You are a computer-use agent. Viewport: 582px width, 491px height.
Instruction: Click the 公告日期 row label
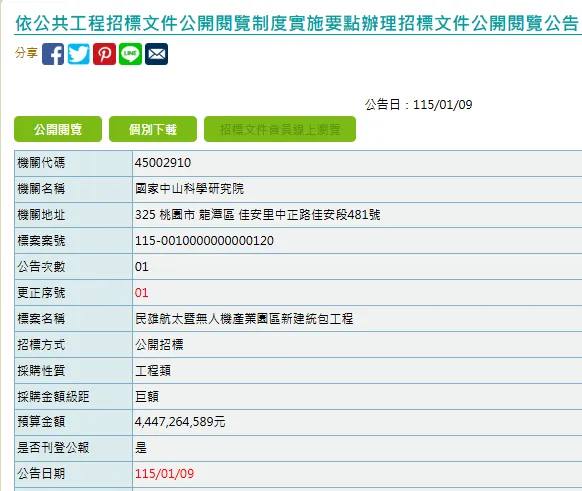pyautogui.click(x=41, y=474)
